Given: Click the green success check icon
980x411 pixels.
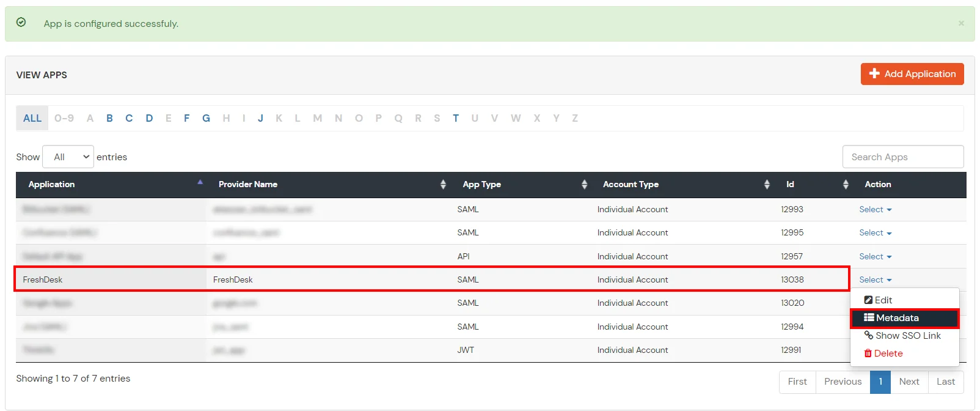Looking at the screenshot, I should (21, 22).
